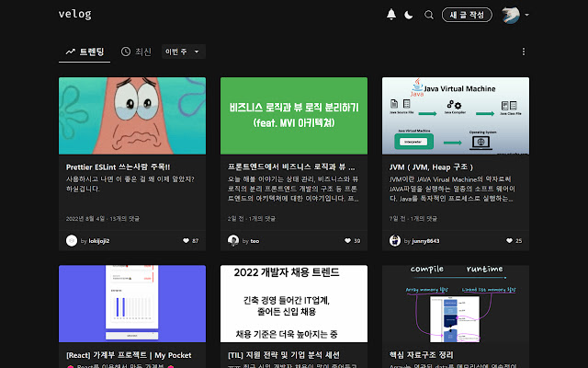This screenshot has width=588, height=368.
Task: Open the green MVI 아키텍쳐 post thumbnail
Action: click(294, 116)
